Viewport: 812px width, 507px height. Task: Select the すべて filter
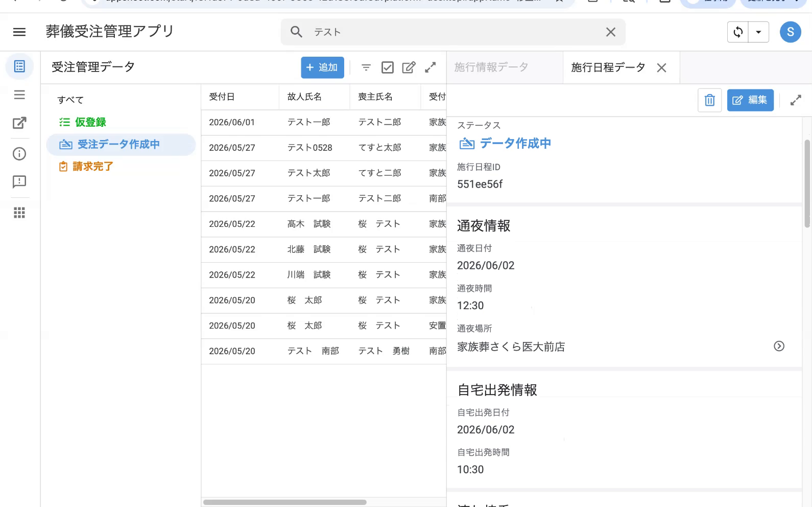click(70, 100)
